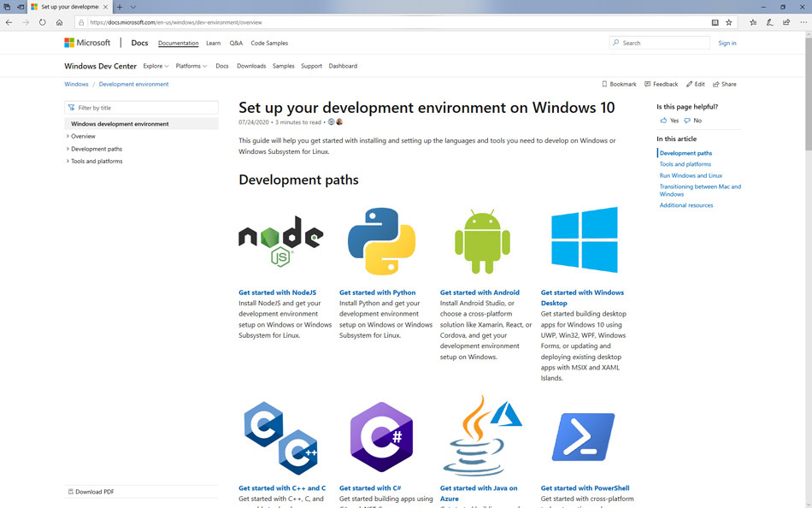Click the Android robot icon

click(x=482, y=239)
